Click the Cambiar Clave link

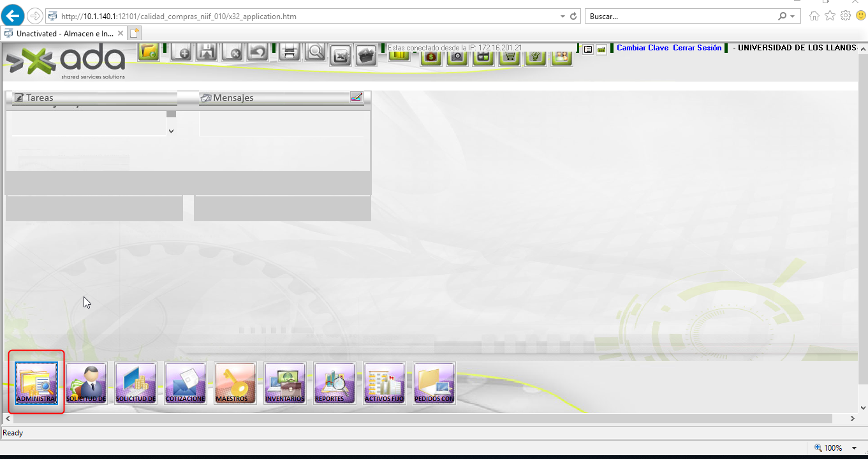(642, 48)
